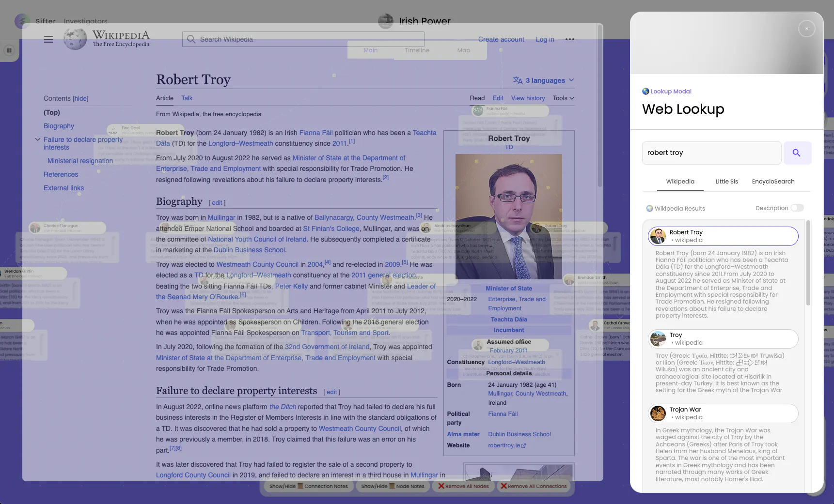Switch to the Main view tab

tap(370, 50)
